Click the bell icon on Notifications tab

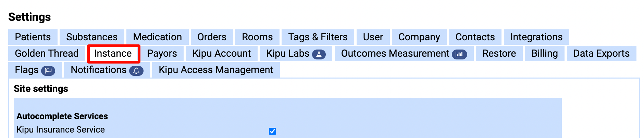click(x=136, y=71)
